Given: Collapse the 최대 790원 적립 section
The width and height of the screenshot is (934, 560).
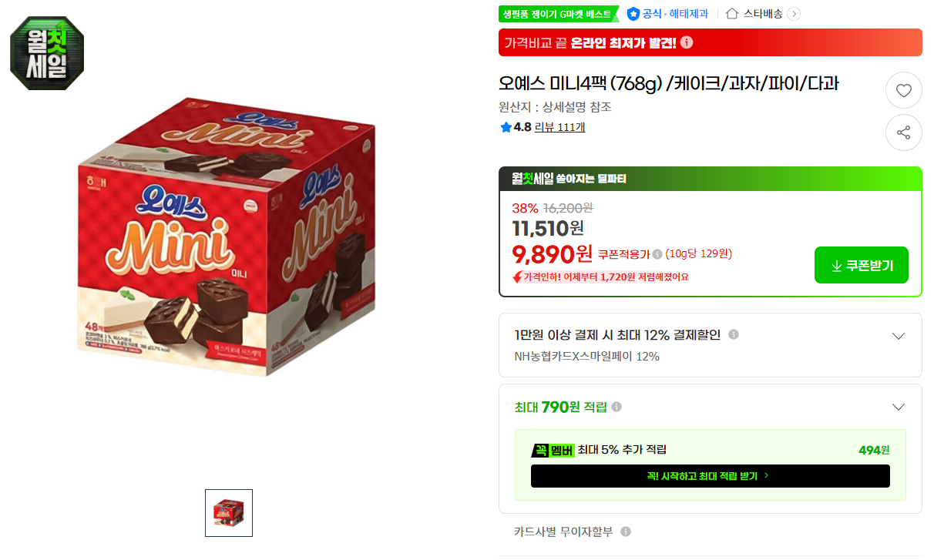Looking at the screenshot, I should (898, 407).
